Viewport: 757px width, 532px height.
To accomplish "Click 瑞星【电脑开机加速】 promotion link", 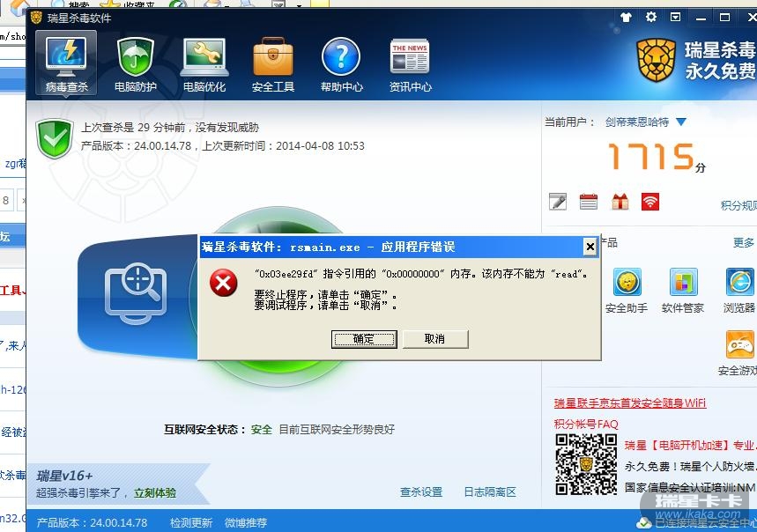I will (690, 445).
